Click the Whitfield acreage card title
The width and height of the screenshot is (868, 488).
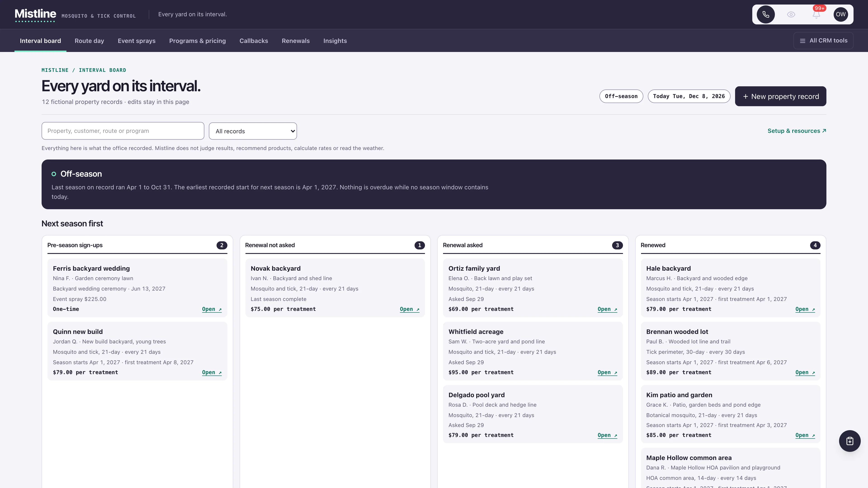tap(476, 332)
